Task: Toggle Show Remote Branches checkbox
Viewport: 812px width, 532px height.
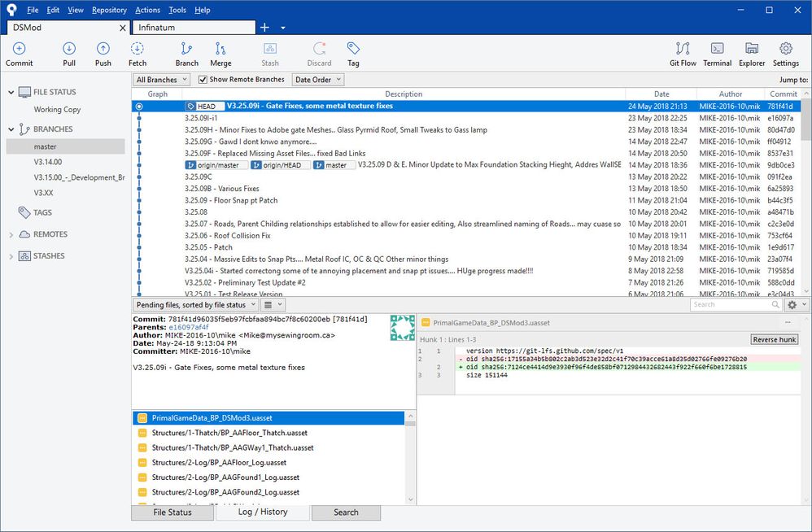Action: pyautogui.click(x=203, y=80)
